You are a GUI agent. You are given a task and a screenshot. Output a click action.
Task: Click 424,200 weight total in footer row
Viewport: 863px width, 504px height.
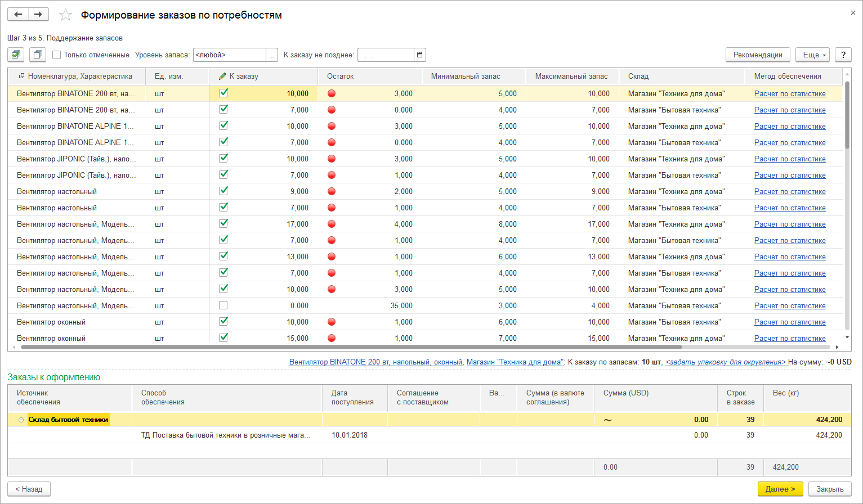pos(786,467)
